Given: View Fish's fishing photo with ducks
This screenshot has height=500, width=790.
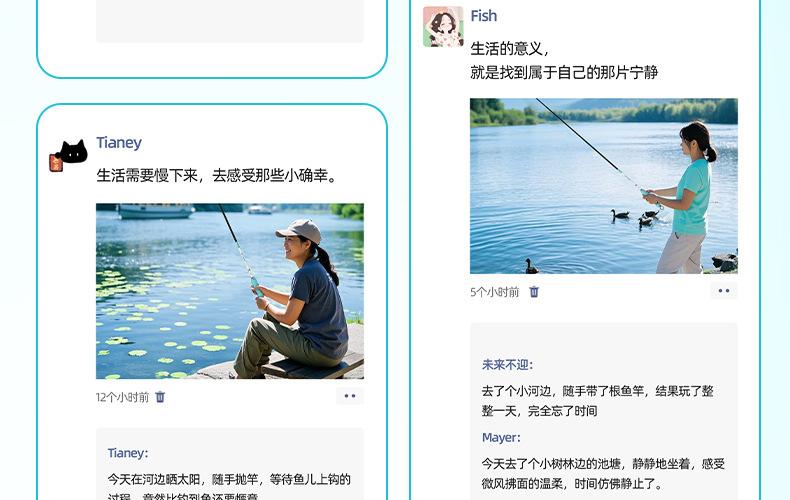Looking at the screenshot, I should pos(604,186).
